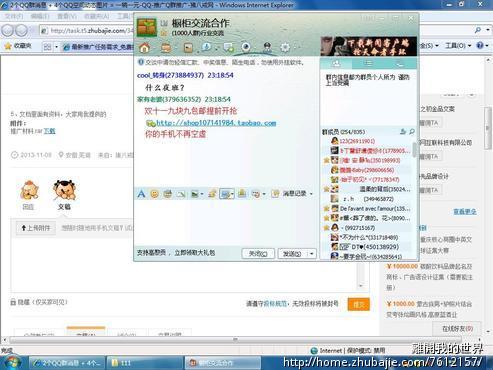The image size is (493, 370).
Task: Open the smiley emoticon picker
Action: tap(154, 194)
